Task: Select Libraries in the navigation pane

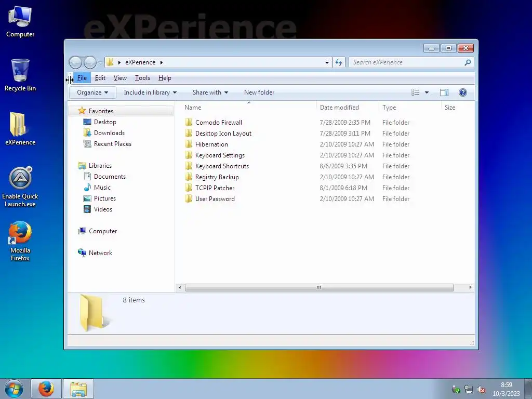Action: point(100,166)
